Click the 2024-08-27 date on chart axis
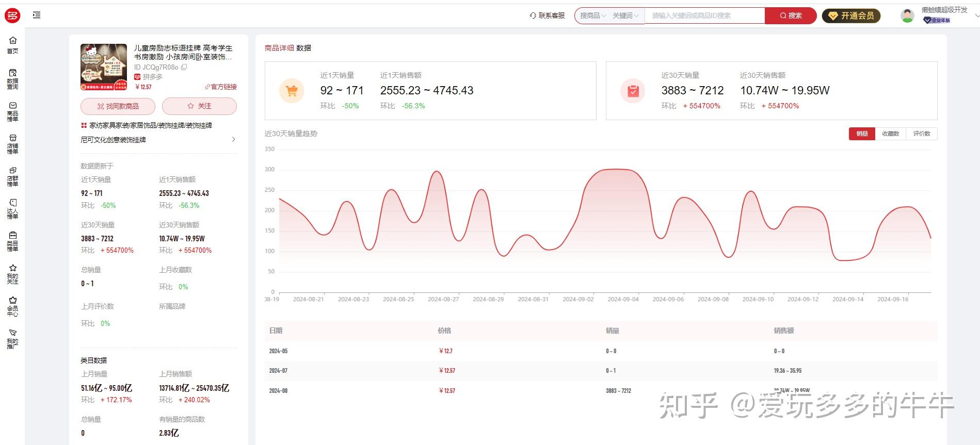Viewport: 980px width, 445px height. (x=443, y=299)
